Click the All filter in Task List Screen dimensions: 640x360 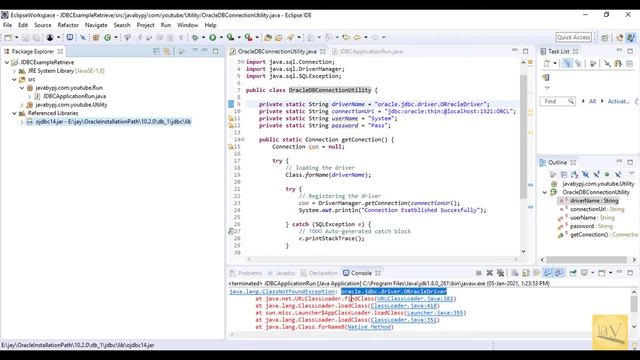pos(592,101)
